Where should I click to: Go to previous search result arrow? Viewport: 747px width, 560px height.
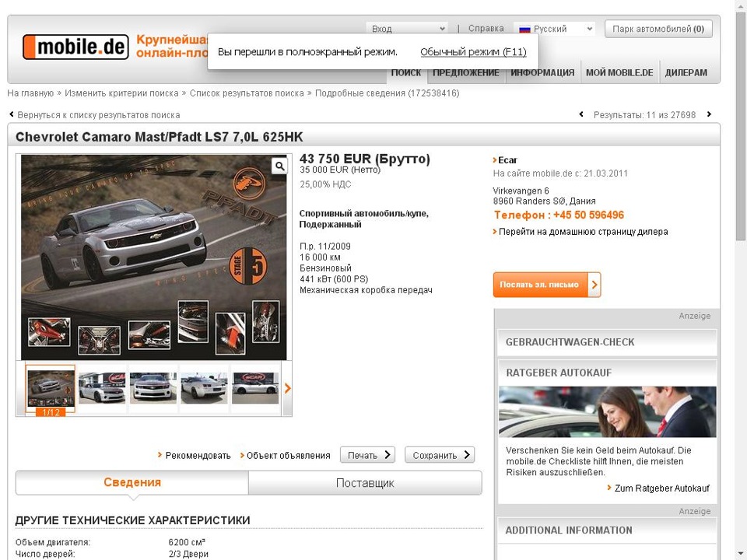point(580,114)
